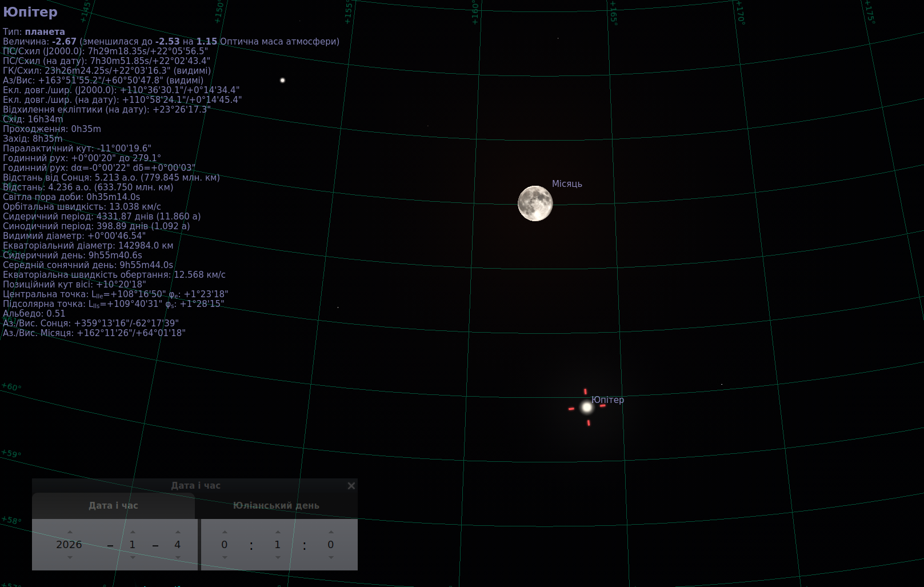Select the month field showing 1
This screenshot has width=924, height=587.
133,545
